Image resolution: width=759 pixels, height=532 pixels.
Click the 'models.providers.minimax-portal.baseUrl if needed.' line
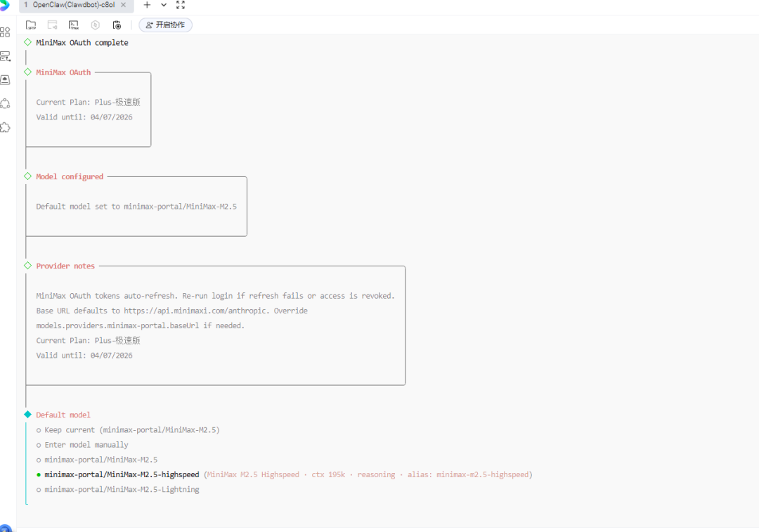(141, 326)
